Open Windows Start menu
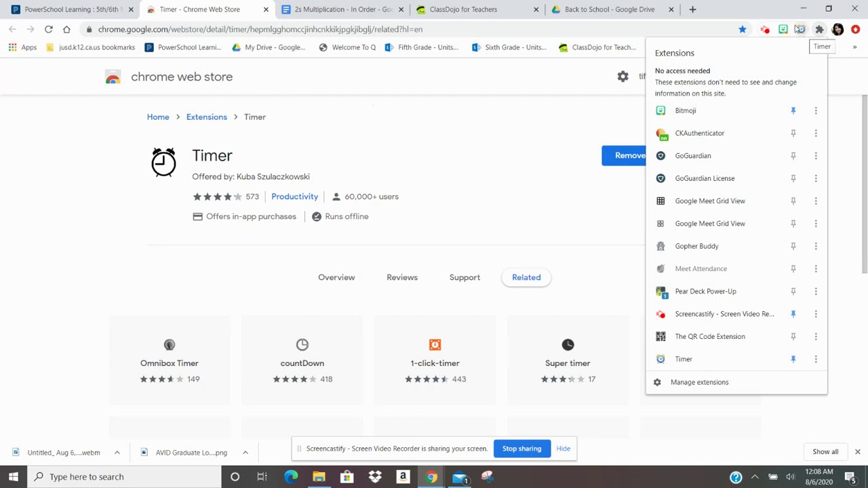 14,476
